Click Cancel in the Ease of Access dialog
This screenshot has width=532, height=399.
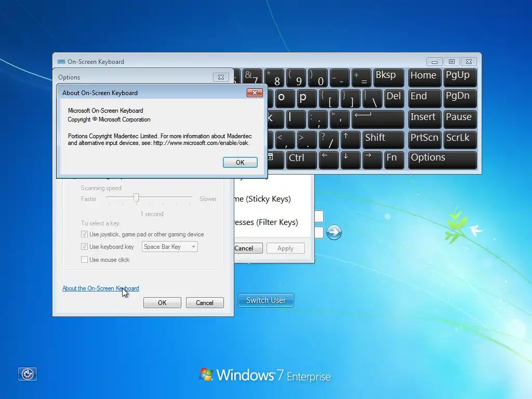[x=248, y=248]
